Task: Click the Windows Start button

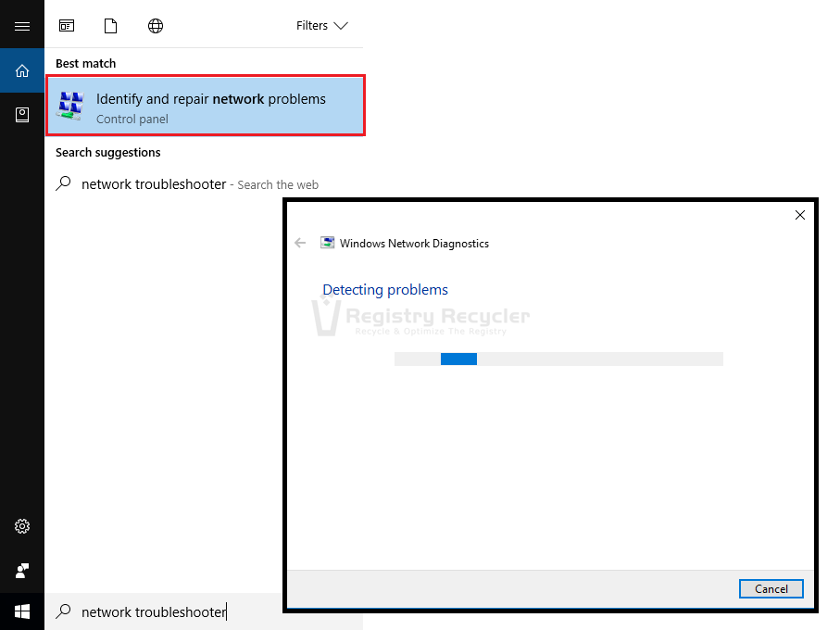Action: (x=22, y=611)
